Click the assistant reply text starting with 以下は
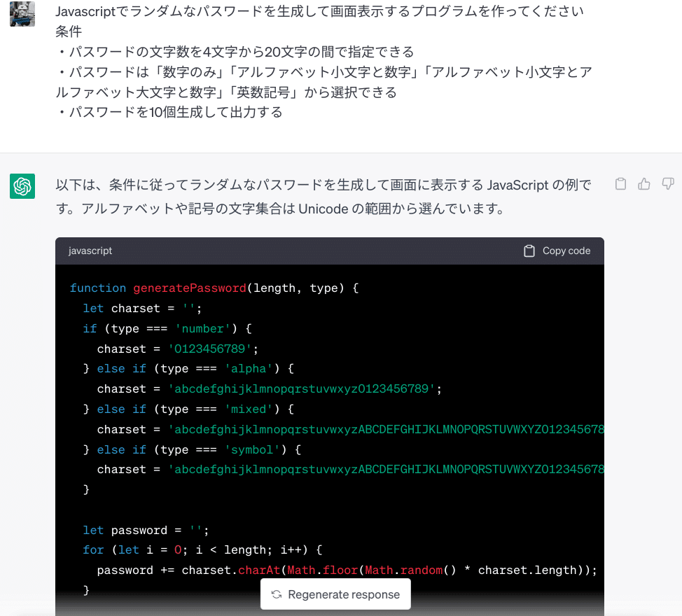The width and height of the screenshot is (682, 616). point(323,197)
